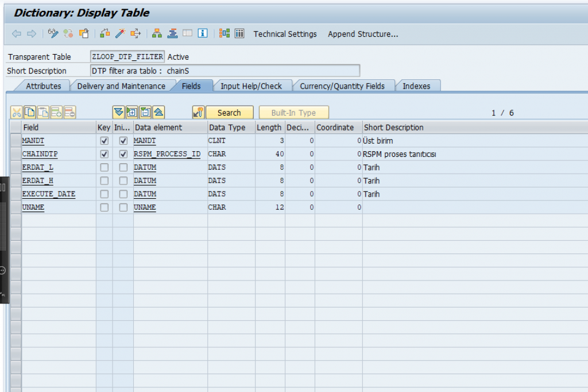The height and width of the screenshot is (392, 588).
Task: Click the key fields icon beside Search
Action: pyautogui.click(x=198, y=113)
